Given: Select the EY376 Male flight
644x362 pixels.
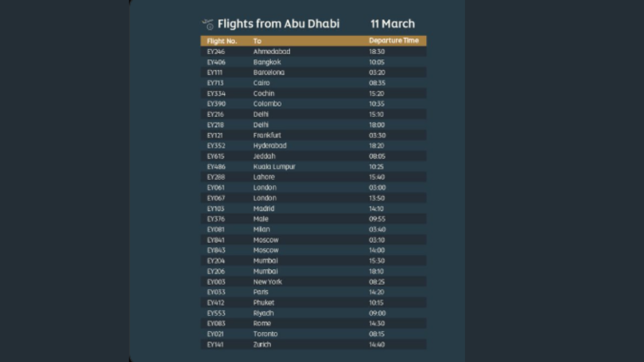Looking at the screenshot, I should (x=216, y=219).
